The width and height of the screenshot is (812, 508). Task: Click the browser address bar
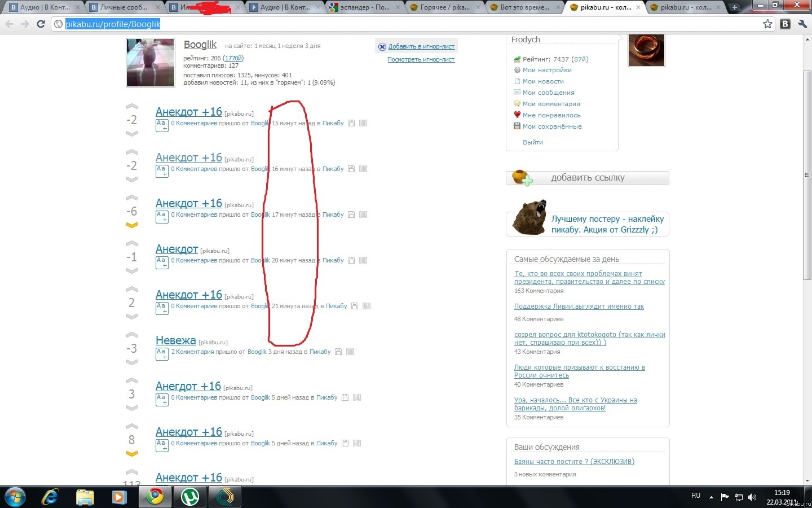coord(395,24)
